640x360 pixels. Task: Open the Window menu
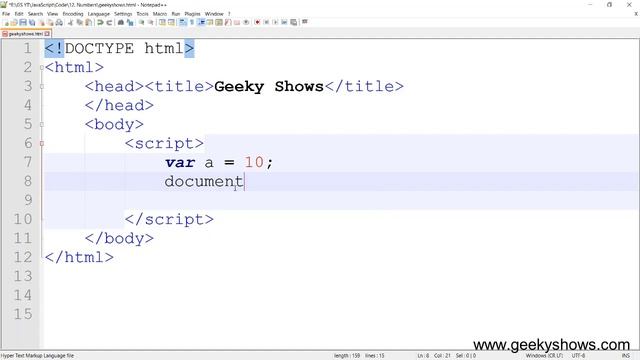coord(214,14)
